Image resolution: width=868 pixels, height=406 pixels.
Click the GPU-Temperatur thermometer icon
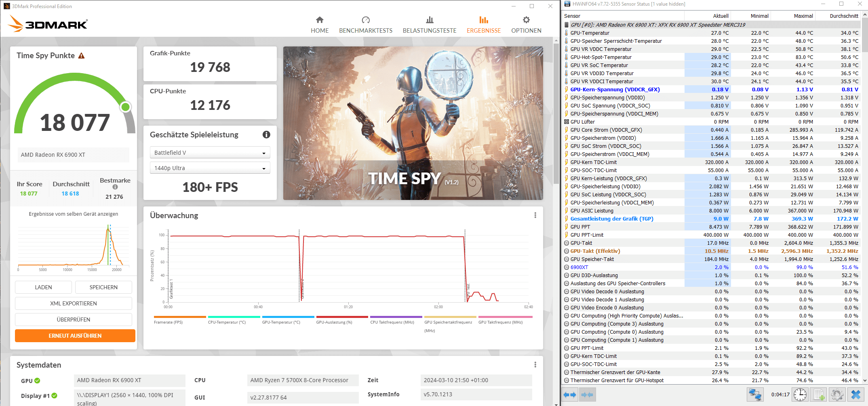click(x=566, y=33)
